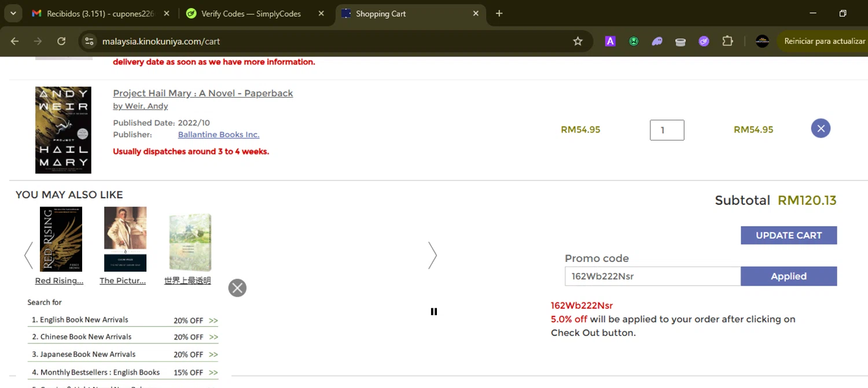The width and height of the screenshot is (868, 388).
Task: Open Ballantine Books Inc. publisher link
Action: 219,134
